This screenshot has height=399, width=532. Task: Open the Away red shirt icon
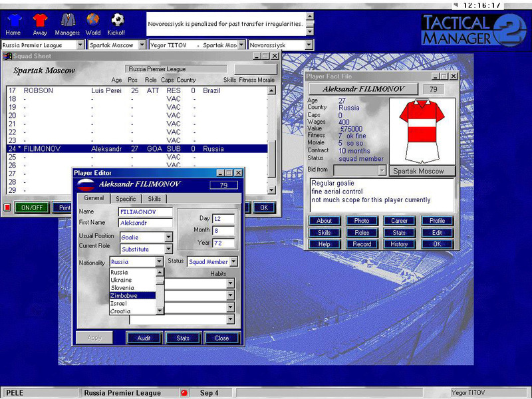coord(40,20)
